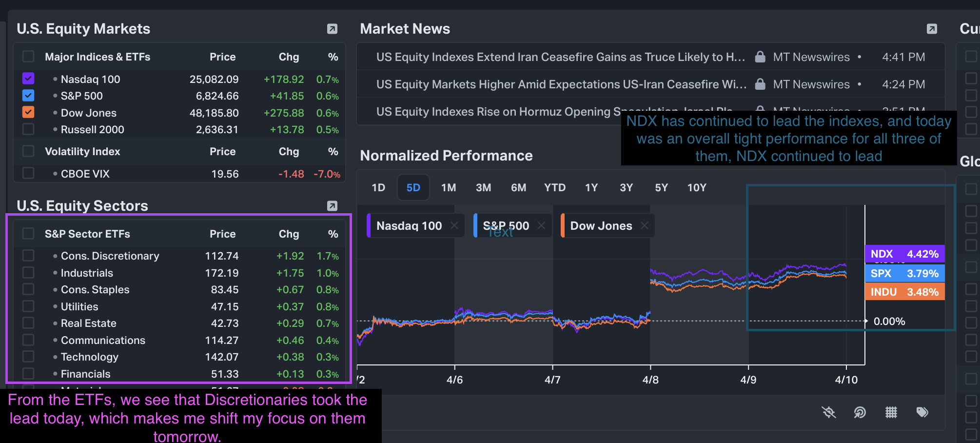The image size is (980, 443).
Task: Open the Iran Ceasefire Gains news headline
Action: pyautogui.click(x=560, y=57)
